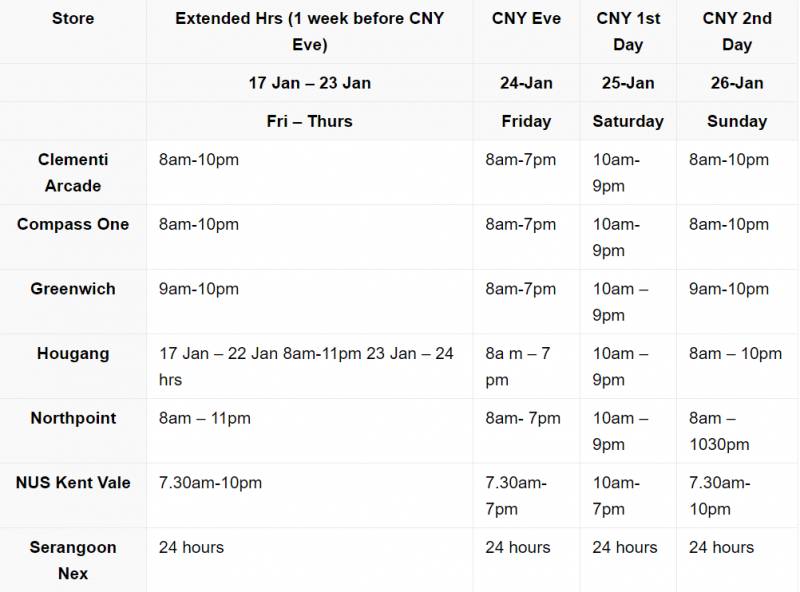The image size is (800, 592).
Task: Click the Hougang store name
Action: (x=73, y=354)
